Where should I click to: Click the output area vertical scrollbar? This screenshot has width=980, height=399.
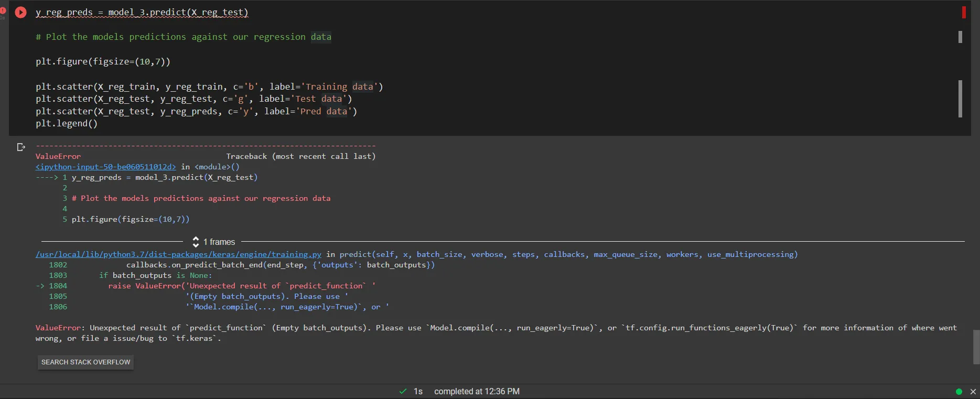976,347
